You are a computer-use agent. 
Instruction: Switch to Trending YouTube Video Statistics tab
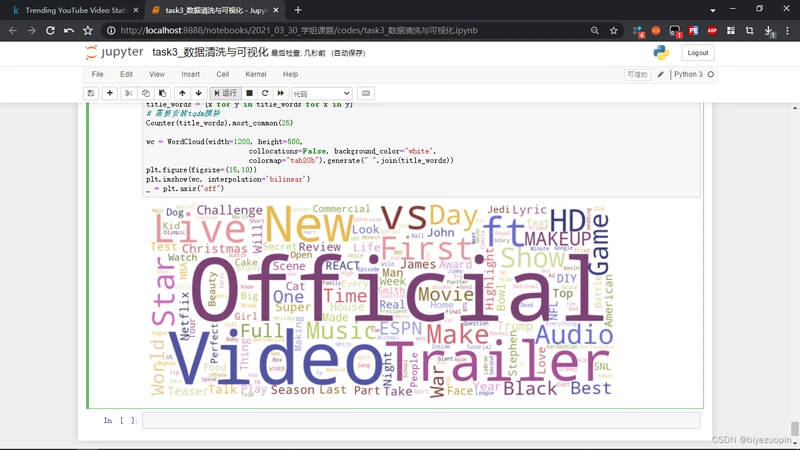(75, 10)
